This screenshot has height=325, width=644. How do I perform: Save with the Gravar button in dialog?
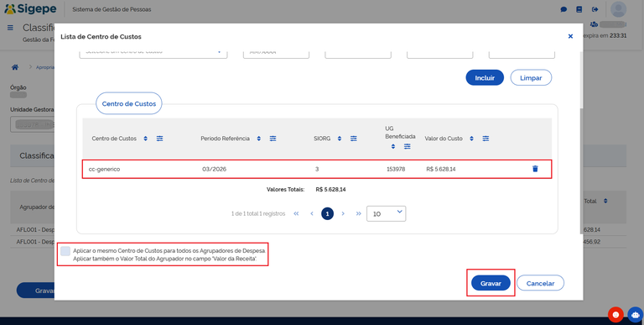[491, 283]
